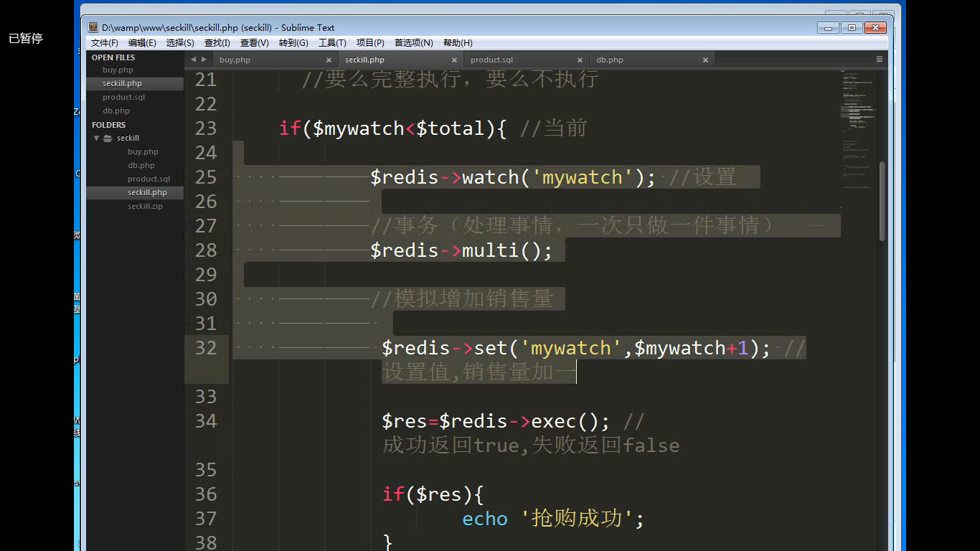
Task: Close the seckill.php tab
Action: 454,60
